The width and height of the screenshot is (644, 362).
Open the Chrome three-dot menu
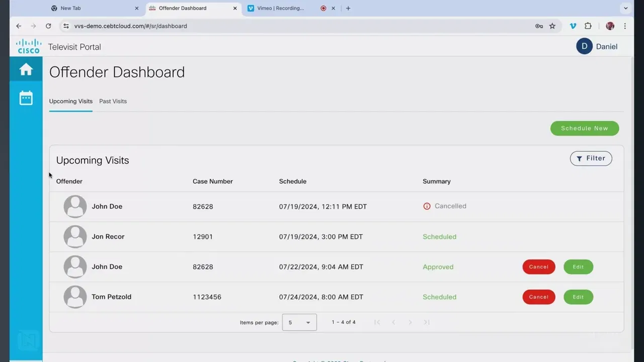[625, 26]
